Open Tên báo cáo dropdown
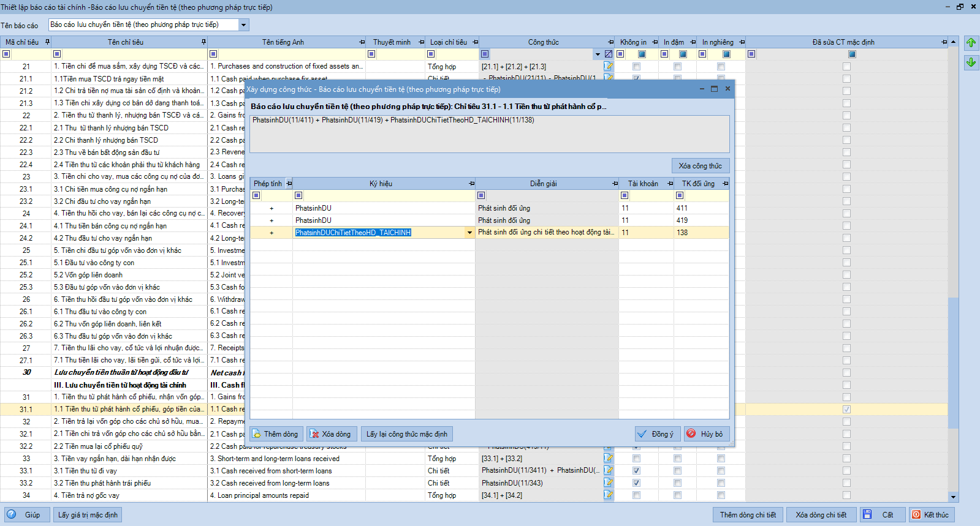The image size is (980, 526). coord(243,25)
